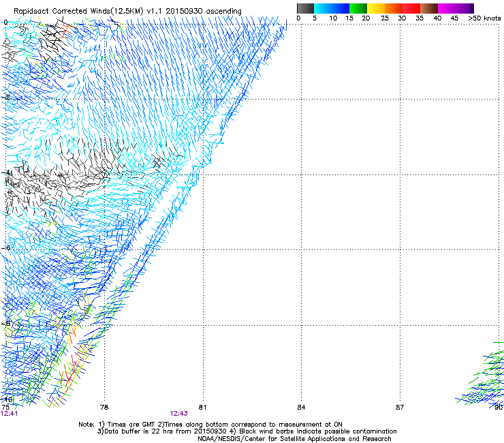The height and width of the screenshot is (443, 504).
Task: Click the longitude label '81'
Action: pyautogui.click(x=202, y=408)
